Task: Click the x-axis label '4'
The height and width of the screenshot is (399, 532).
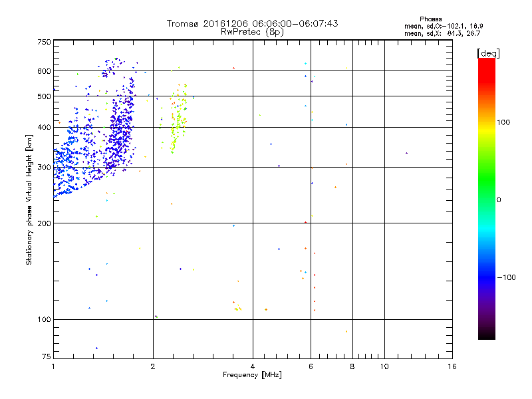Action: [253, 366]
